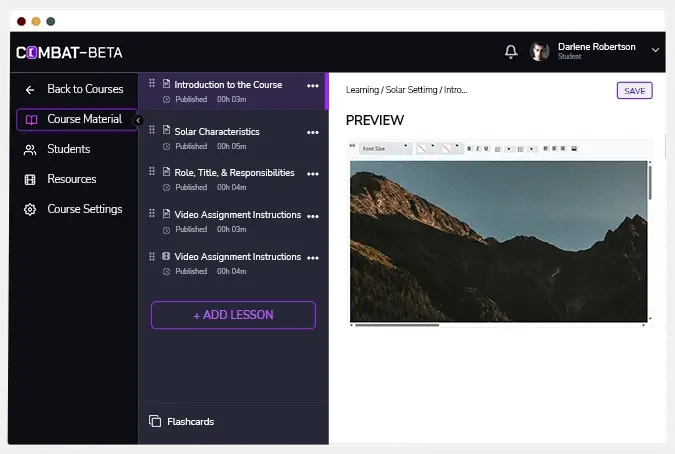This screenshot has width=675, height=454.
Task: Open three-dot menu for Introduction to the Course
Action: pyautogui.click(x=312, y=86)
